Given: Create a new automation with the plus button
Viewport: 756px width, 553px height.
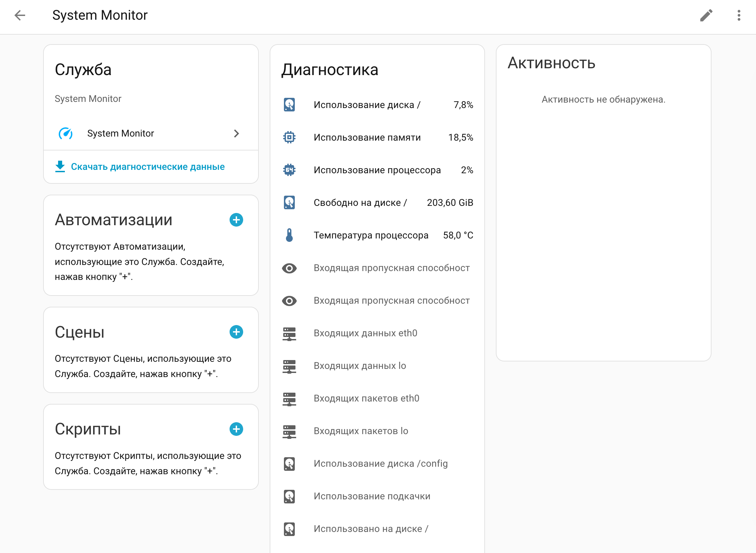Looking at the screenshot, I should pyautogui.click(x=236, y=220).
